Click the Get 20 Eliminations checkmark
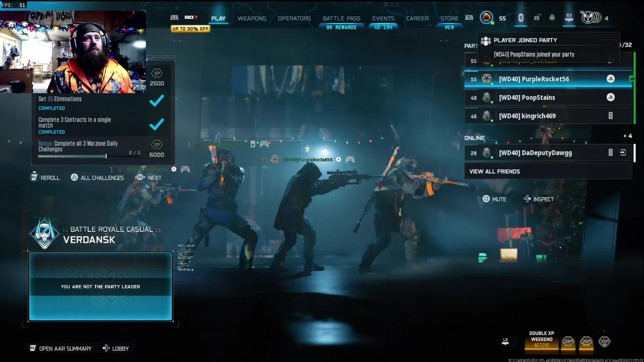Image resolution: width=644 pixels, height=362 pixels. click(156, 101)
